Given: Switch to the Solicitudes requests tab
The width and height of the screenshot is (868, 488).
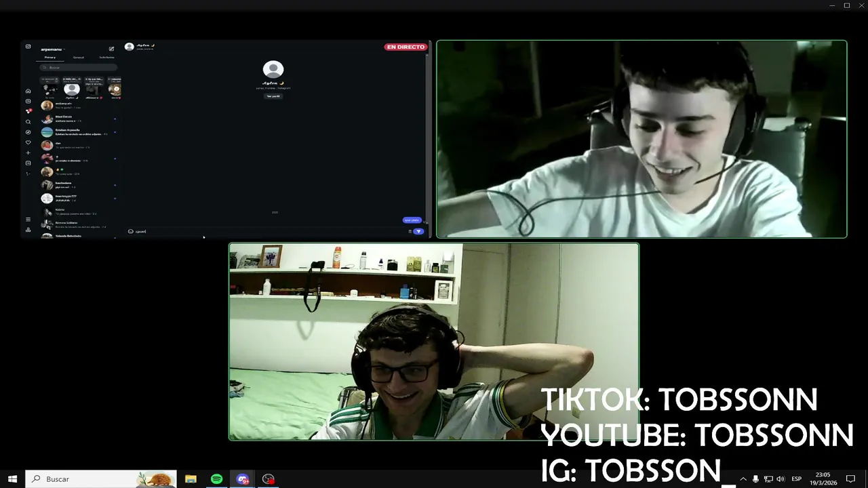Looking at the screenshot, I should click(106, 58).
